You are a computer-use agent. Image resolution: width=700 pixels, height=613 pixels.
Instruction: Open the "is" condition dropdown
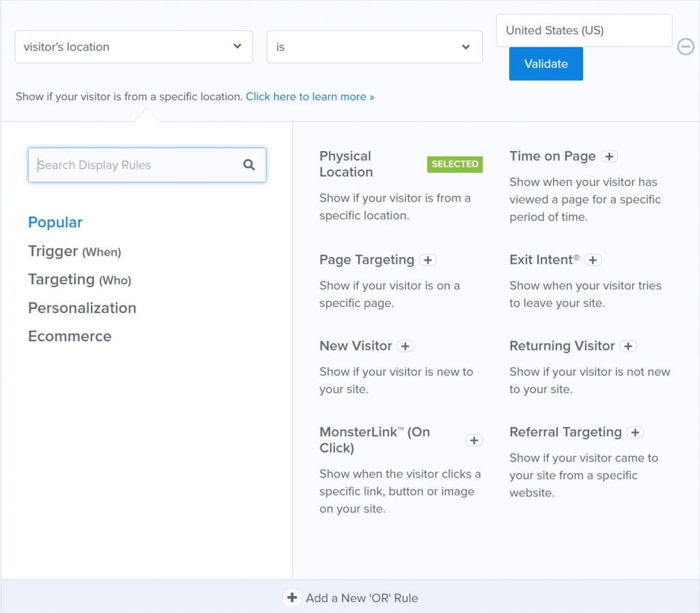[x=374, y=46]
